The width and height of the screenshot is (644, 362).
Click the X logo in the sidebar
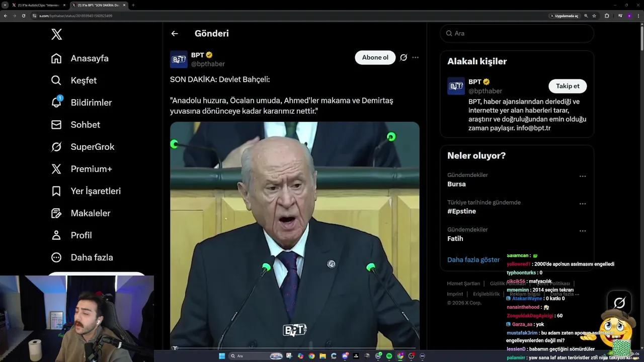point(57,34)
